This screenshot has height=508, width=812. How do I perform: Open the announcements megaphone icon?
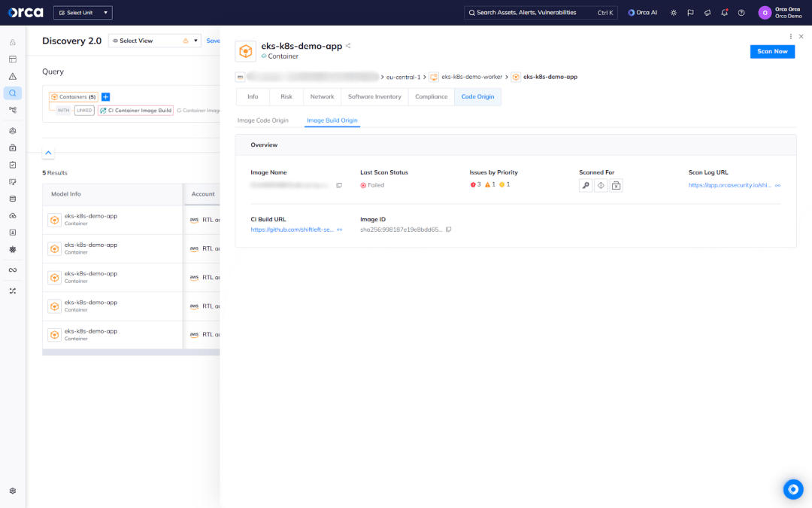point(707,13)
